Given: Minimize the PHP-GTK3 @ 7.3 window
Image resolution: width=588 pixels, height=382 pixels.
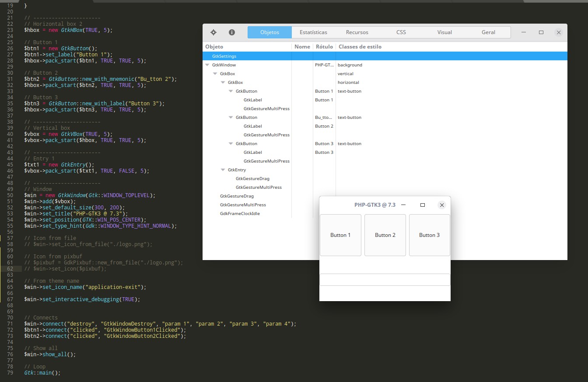Looking at the screenshot, I should tap(403, 205).
